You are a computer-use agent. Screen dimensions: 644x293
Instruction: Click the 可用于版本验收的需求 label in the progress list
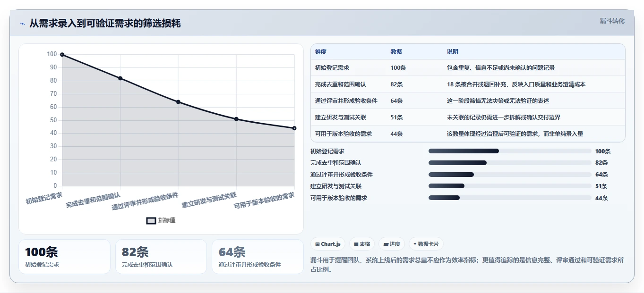pos(339,198)
